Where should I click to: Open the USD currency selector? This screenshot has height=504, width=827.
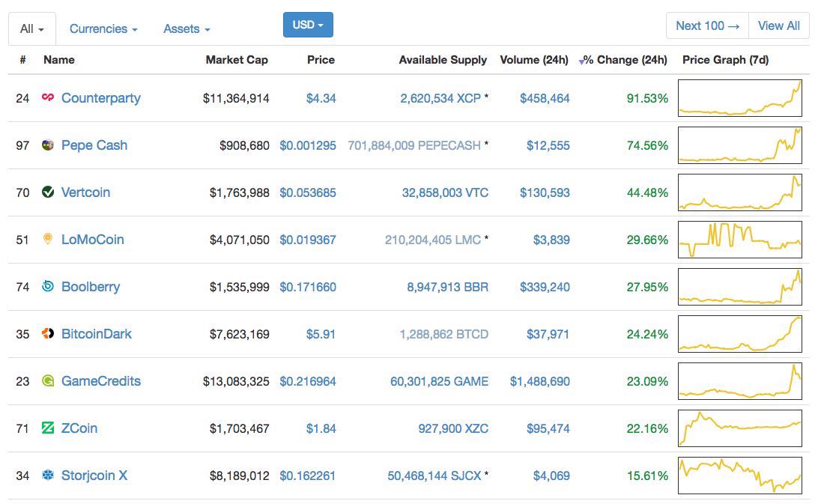pyautogui.click(x=308, y=25)
